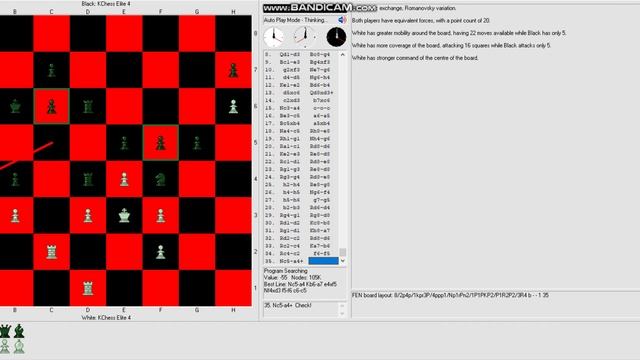Select the white king on e3

(124, 216)
